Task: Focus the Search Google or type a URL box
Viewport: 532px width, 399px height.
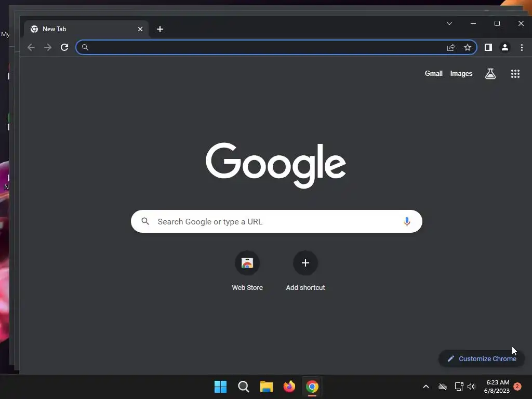Action: 276,221
